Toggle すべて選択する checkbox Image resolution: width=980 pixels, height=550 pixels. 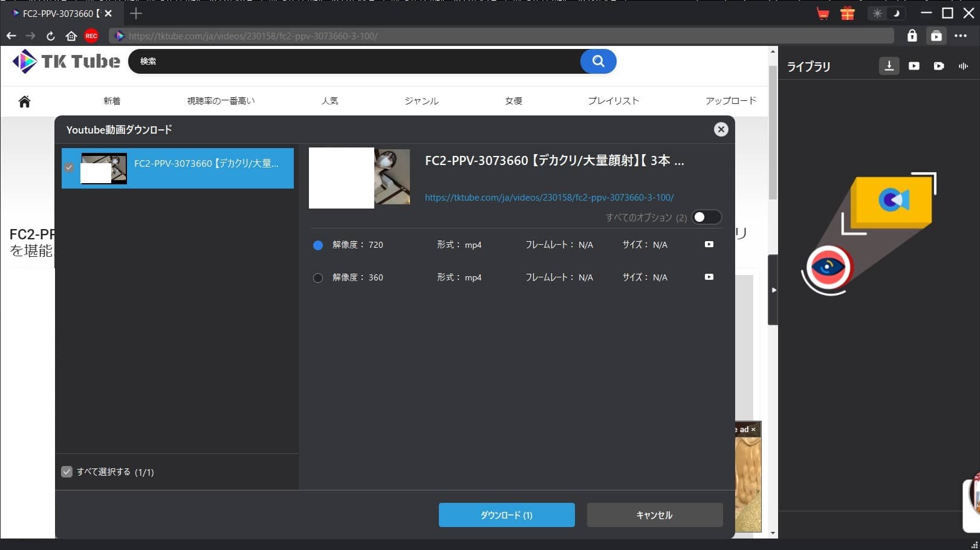pos(67,472)
